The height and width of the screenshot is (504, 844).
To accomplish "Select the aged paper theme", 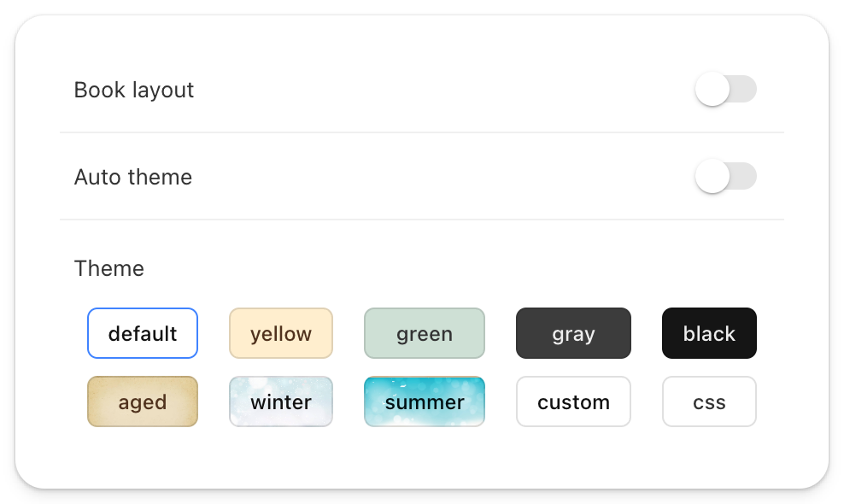I will click(x=143, y=401).
